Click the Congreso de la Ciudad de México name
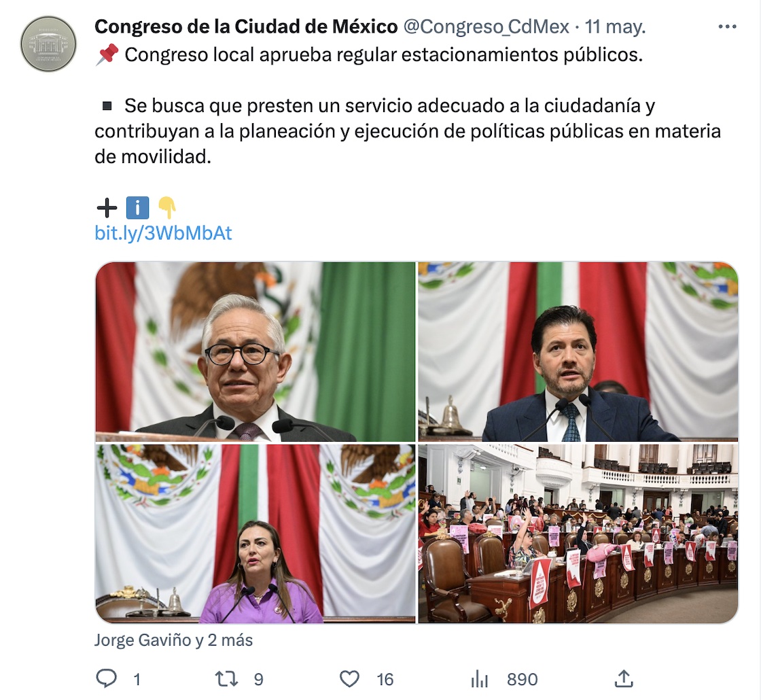This screenshot has height=700, width=761. (x=246, y=27)
